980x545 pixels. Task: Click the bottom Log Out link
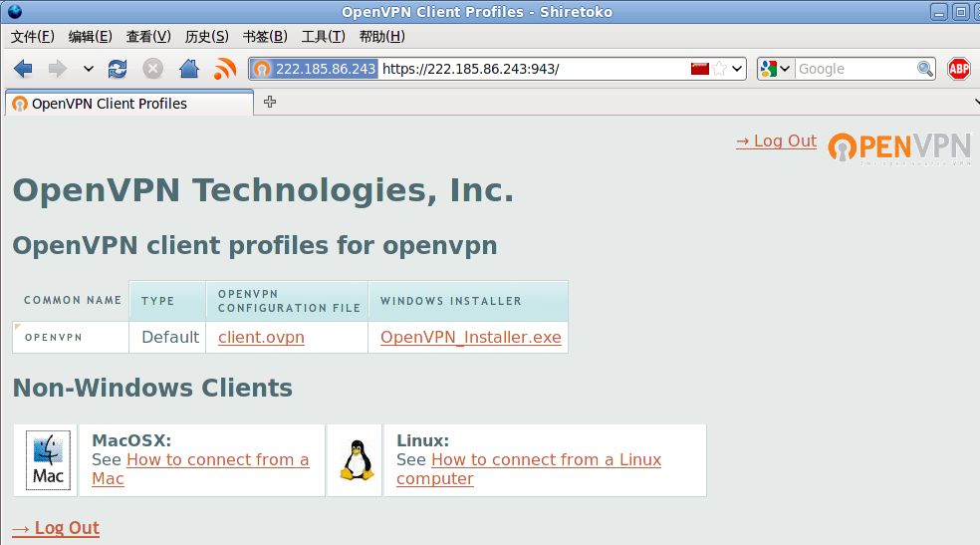point(55,528)
